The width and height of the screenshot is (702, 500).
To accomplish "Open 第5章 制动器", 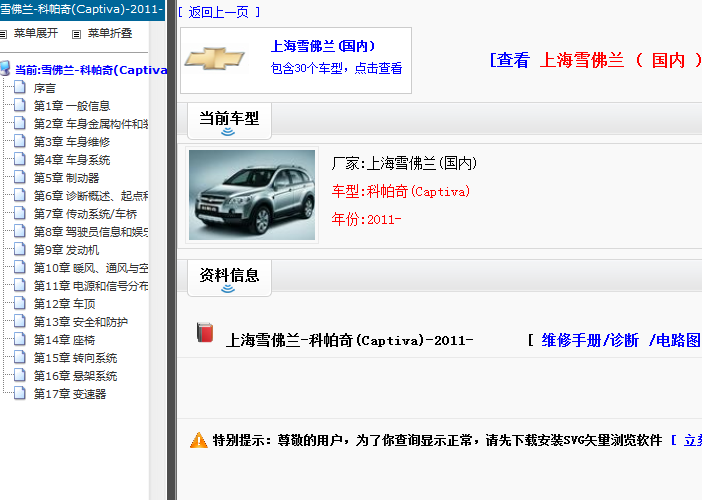I will tap(67, 178).
